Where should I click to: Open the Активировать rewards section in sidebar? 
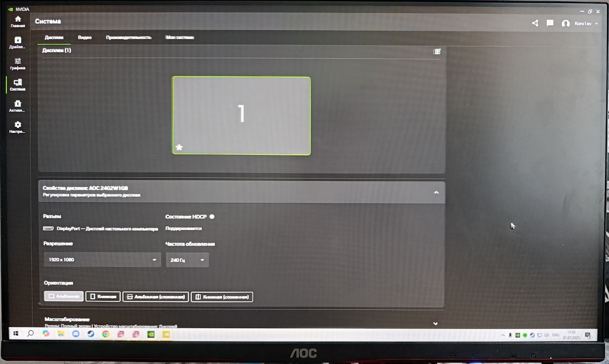(x=18, y=106)
